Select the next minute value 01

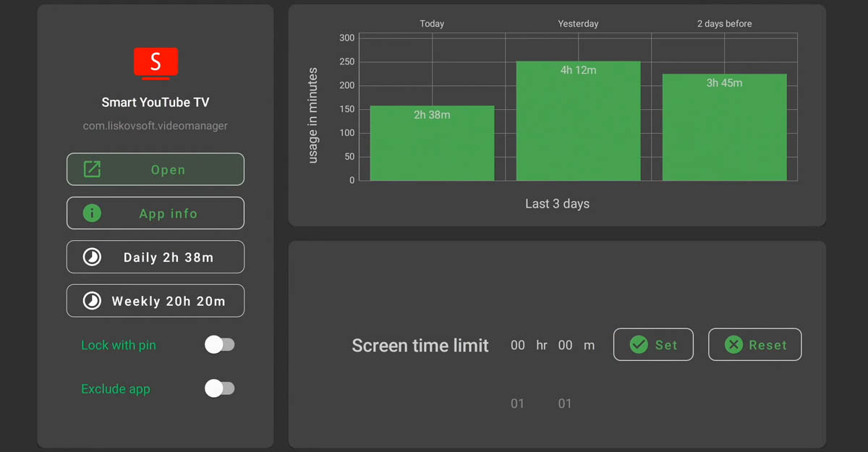pyautogui.click(x=565, y=404)
